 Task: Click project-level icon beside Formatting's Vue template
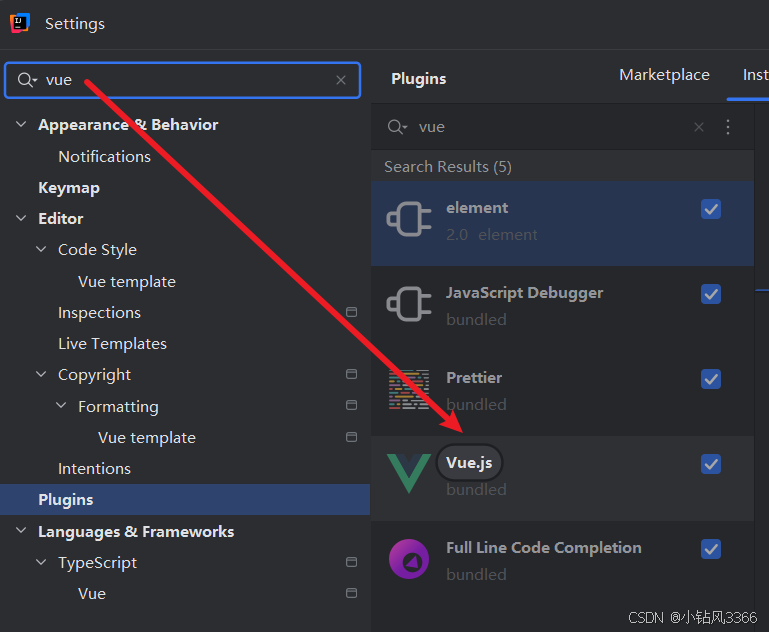coord(351,437)
